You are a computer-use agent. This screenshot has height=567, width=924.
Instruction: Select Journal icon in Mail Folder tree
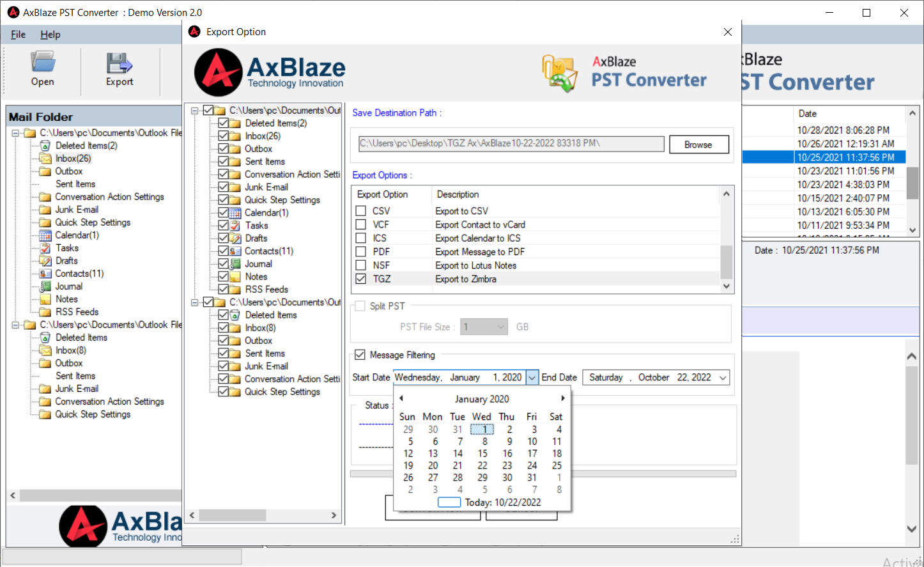click(x=45, y=286)
